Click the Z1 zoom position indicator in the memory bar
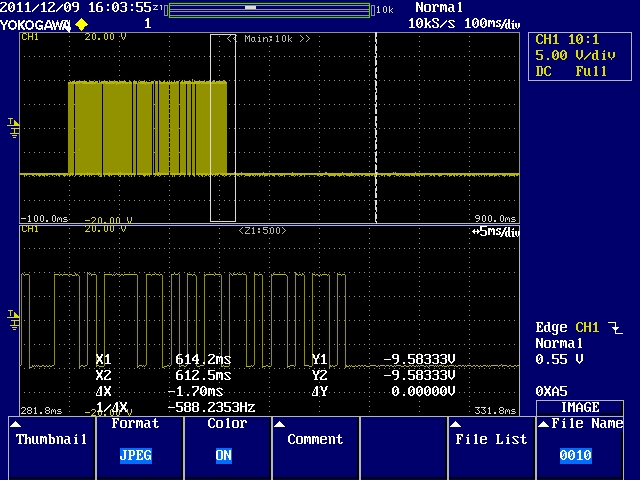 [x=250, y=7]
